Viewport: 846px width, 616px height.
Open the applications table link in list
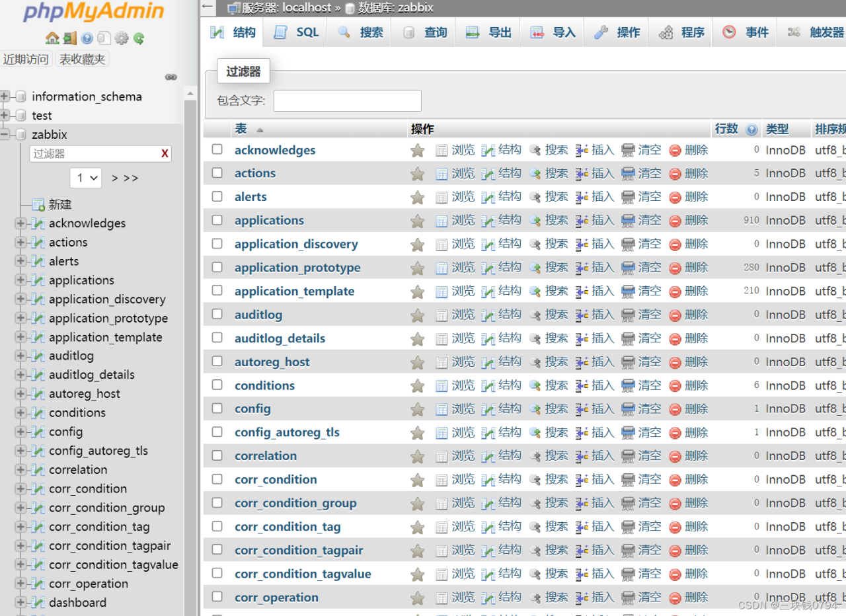[x=269, y=221]
